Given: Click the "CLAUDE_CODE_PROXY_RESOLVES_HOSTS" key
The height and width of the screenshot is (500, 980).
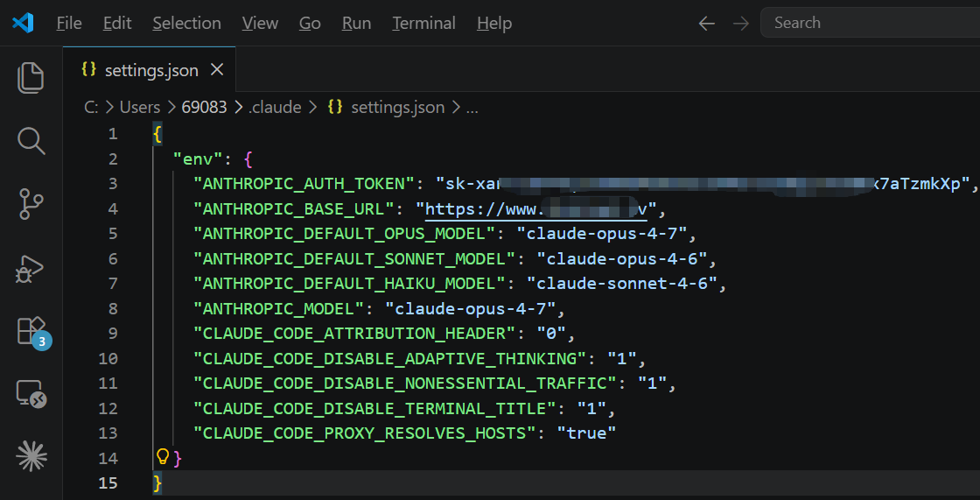Looking at the screenshot, I should [x=364, y=433].
